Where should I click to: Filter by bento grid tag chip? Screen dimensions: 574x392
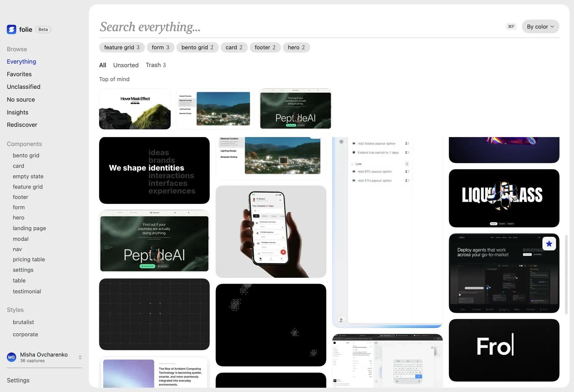(x=197, y=47)
